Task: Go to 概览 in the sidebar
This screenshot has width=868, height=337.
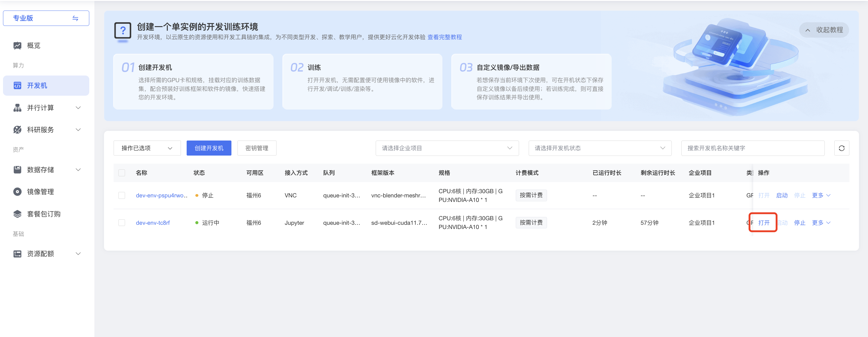Action: tap(46, 45)
